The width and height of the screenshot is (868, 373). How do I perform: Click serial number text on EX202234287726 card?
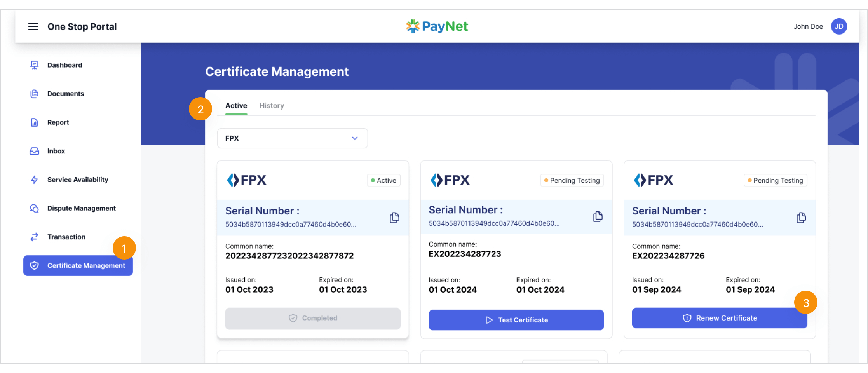(x=697, y=225)
